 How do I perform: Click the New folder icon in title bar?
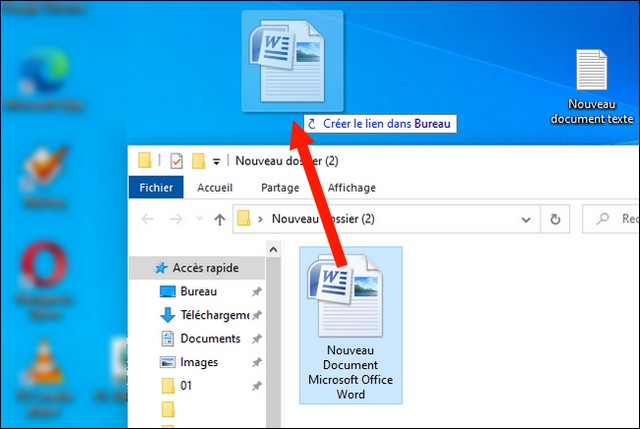[x=198, y=161]
